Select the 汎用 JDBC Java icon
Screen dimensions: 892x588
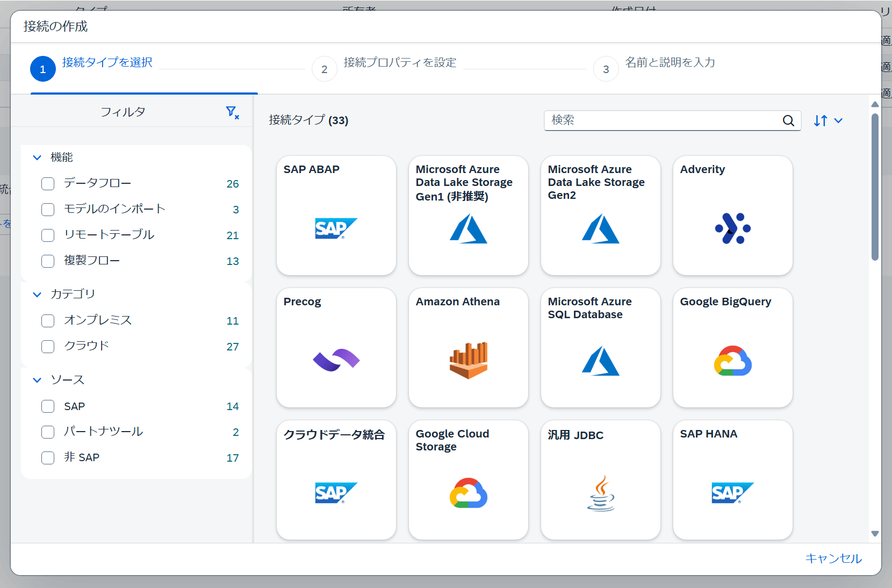click(601, 493)
